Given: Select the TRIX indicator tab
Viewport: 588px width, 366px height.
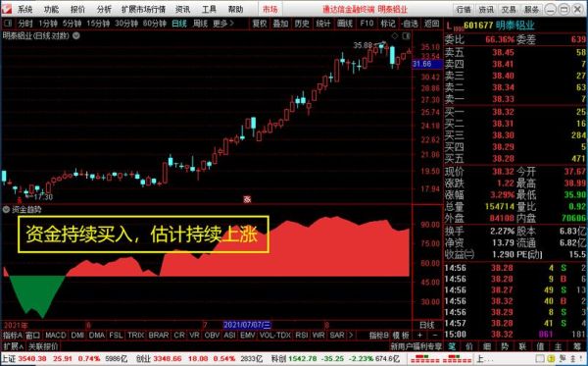Looking at the screenshot, I should click(x=136, y=335).
